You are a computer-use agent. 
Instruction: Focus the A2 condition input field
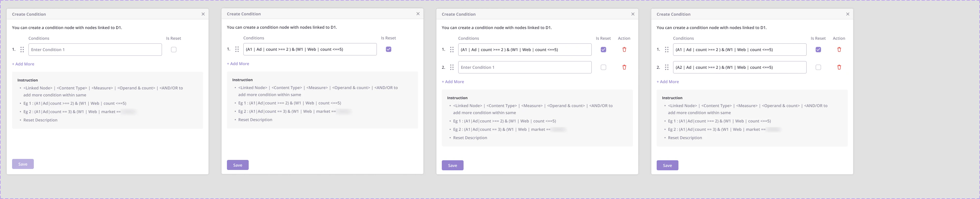[740, 67]
